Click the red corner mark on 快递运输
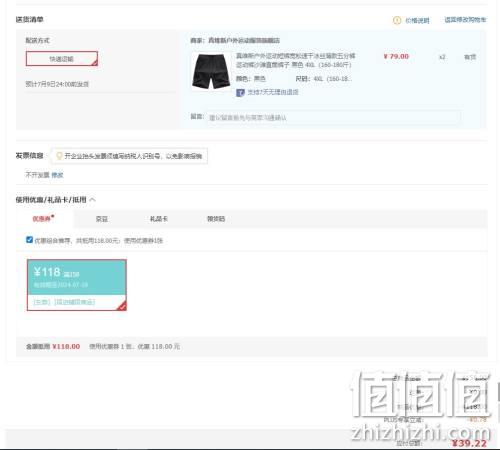Image resolution: width=500 pixels, height=450 pixels. click(x=94, y=62)
